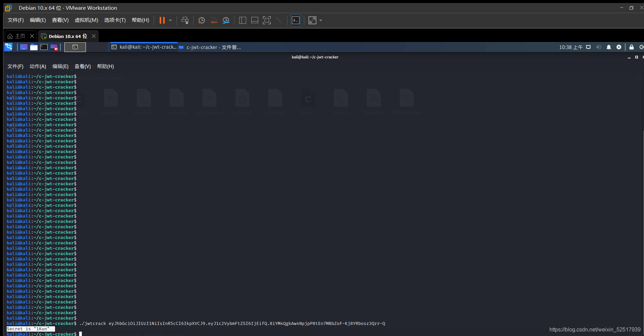Toggle the thumbnail bar view icon
644x336 pixels.
pyautogui.click(x=255, y=20)
